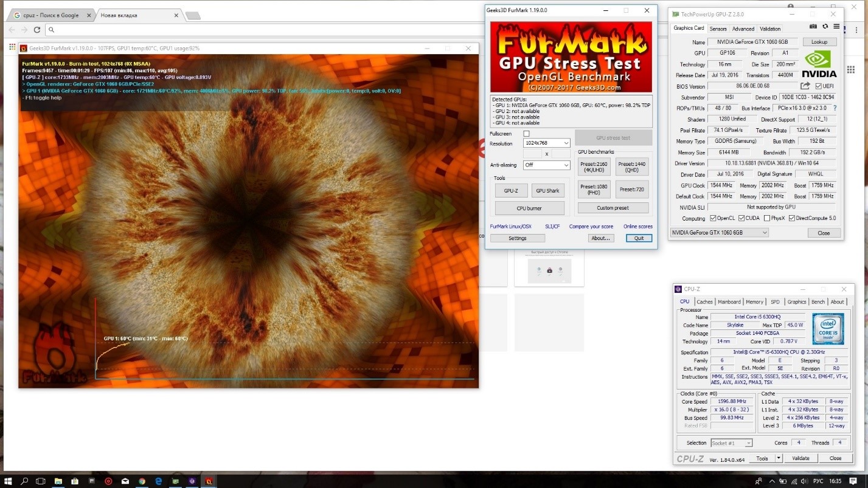868x488 pixels.
Task: Open CPU-Z Memory tab
Action: (754, 302)
